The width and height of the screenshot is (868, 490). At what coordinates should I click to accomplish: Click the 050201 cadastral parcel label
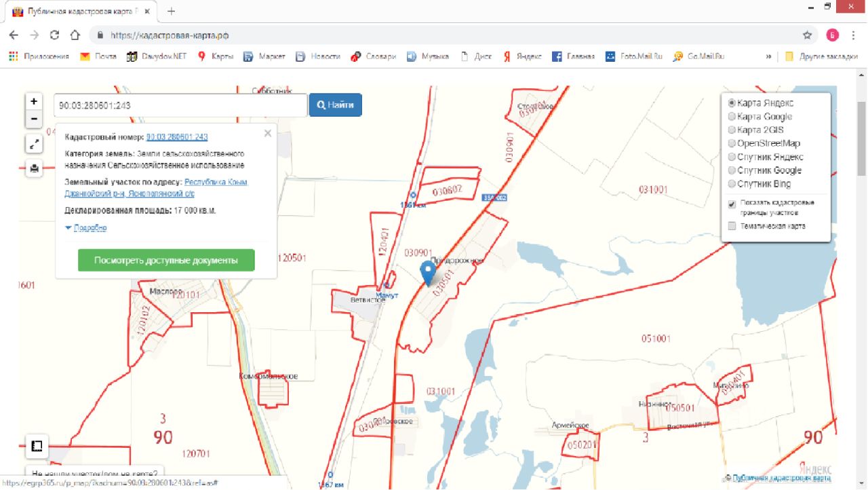click(x=582, y=445)
